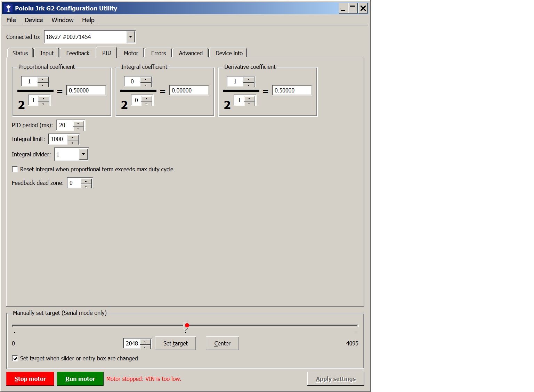
Task: Switch to the Feedback tab
Action: pyautogui.click(x=78, y=53)
